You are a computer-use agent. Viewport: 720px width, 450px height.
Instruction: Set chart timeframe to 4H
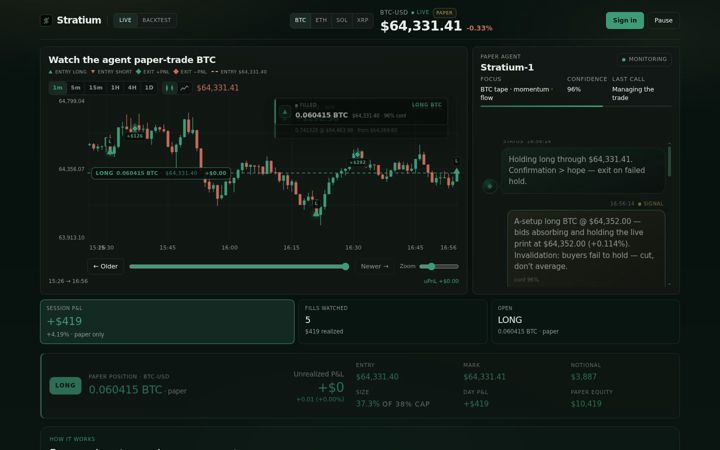(x=132, y=88)
